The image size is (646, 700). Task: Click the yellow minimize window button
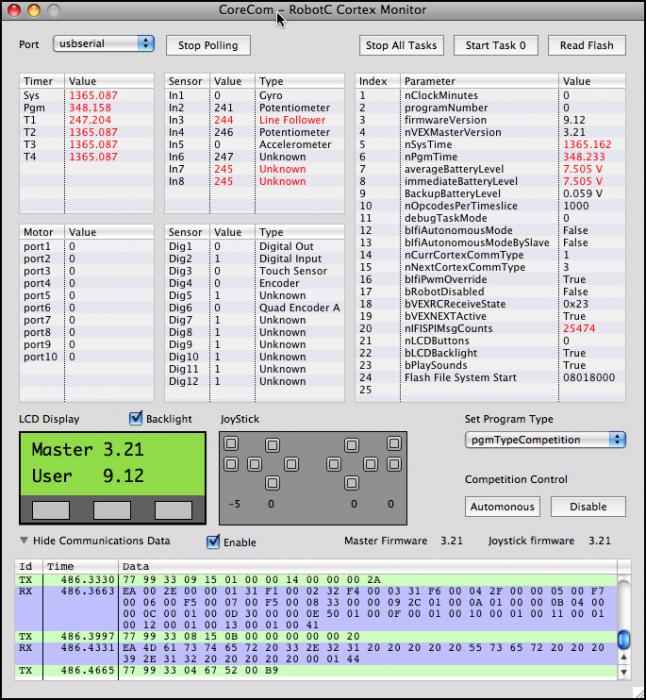[x=34, y=10]
